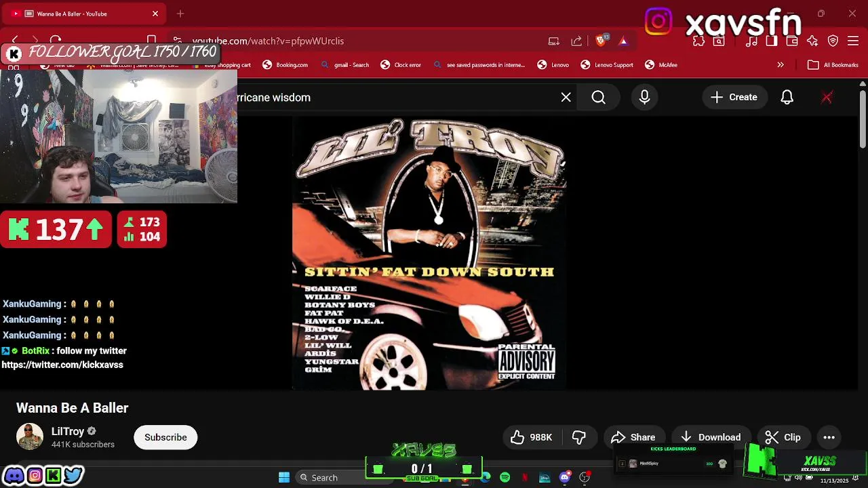
Task: Click the Create button on YouTube
Action: pos(734,98)
